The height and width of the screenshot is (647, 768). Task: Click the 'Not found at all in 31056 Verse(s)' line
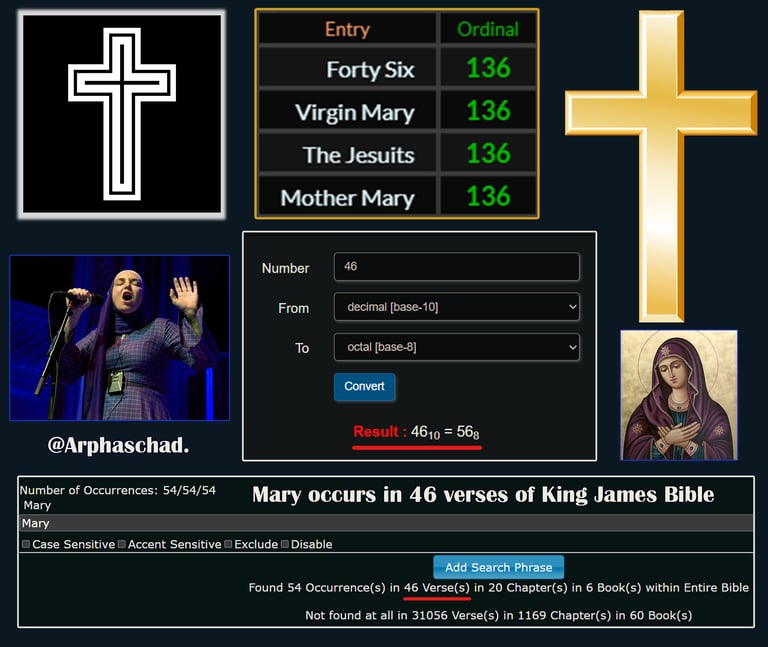[499, 615]
